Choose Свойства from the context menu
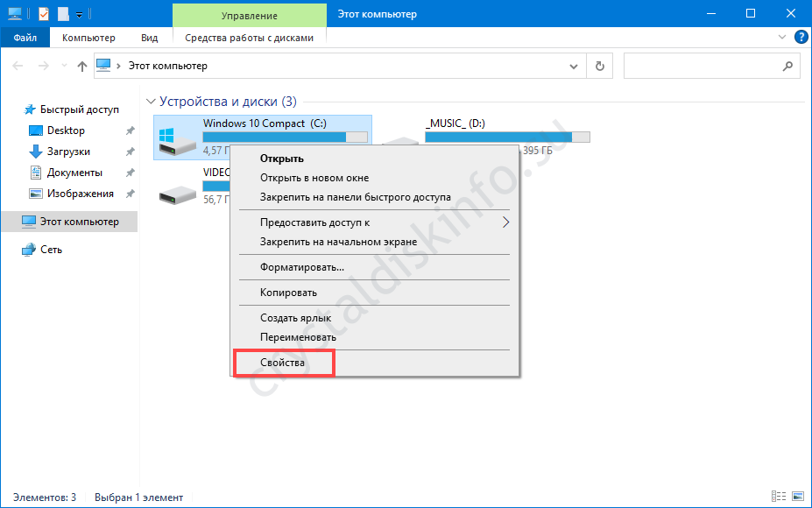The height and width of the screenshot is (508, 812). (283, 362)
